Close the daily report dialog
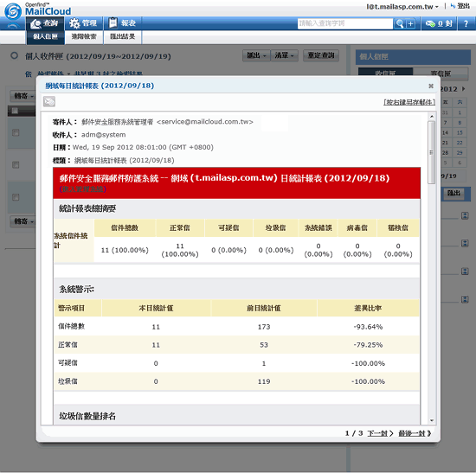This screenshot has height=473, width=476. 430,86
